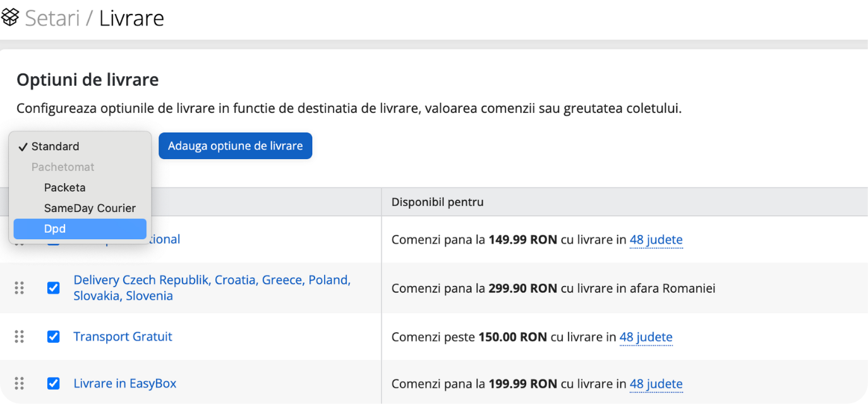Open the Transport Gratuit shipping option
The image size is (868, 404).
(123, 336)
